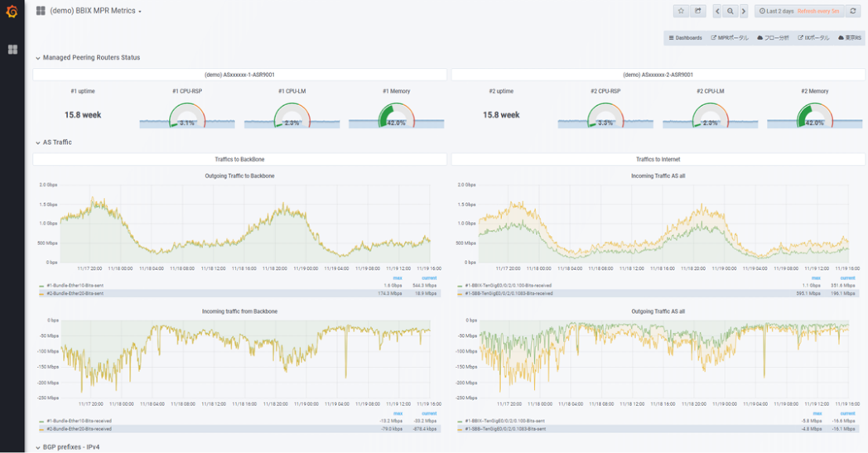Click the #2 Memory 42.0% gauge
The height and width of the screenshot is (453, 868).
click(815, 115)
